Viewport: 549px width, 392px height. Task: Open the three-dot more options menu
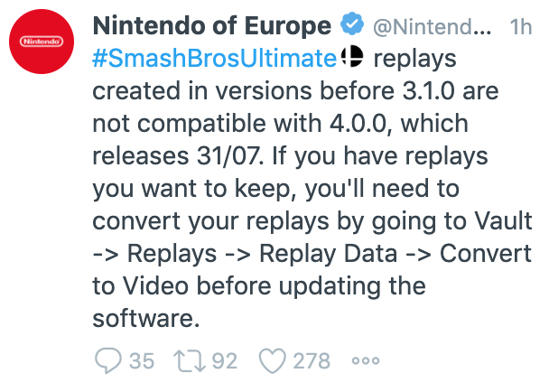pos(366,361)
